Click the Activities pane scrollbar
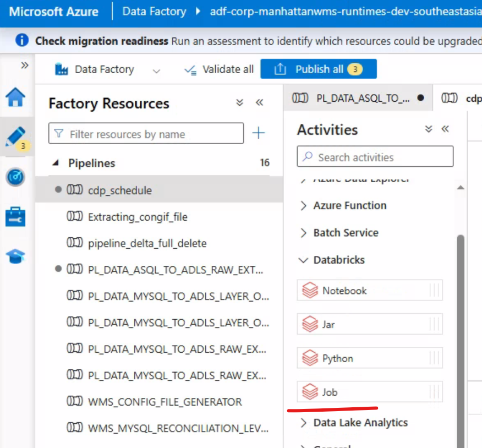Image resolution: width=482 pixels, height=448 pixels. (461, 341)
